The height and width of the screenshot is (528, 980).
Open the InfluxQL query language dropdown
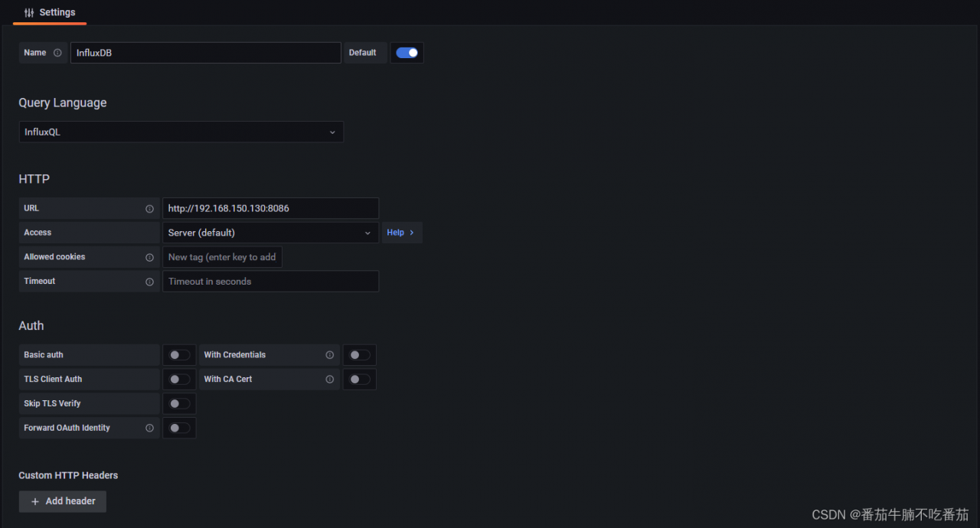click(181, 132)
